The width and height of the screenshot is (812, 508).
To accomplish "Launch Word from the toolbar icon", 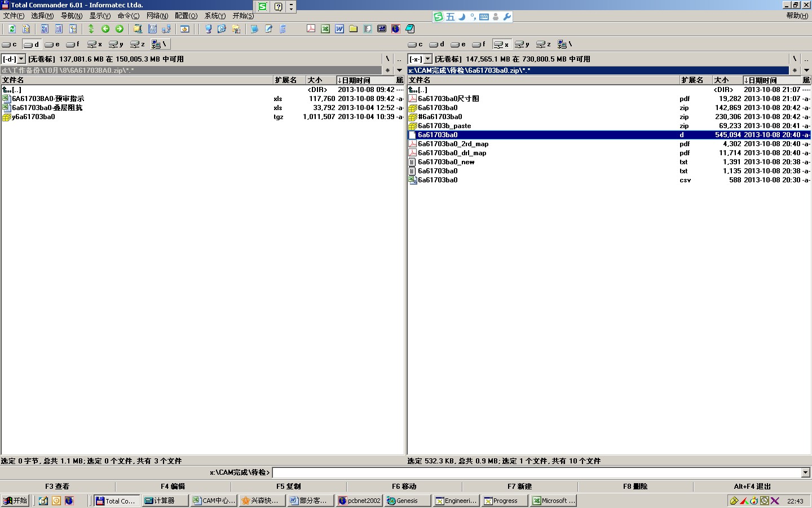I will tap(339, 29).
